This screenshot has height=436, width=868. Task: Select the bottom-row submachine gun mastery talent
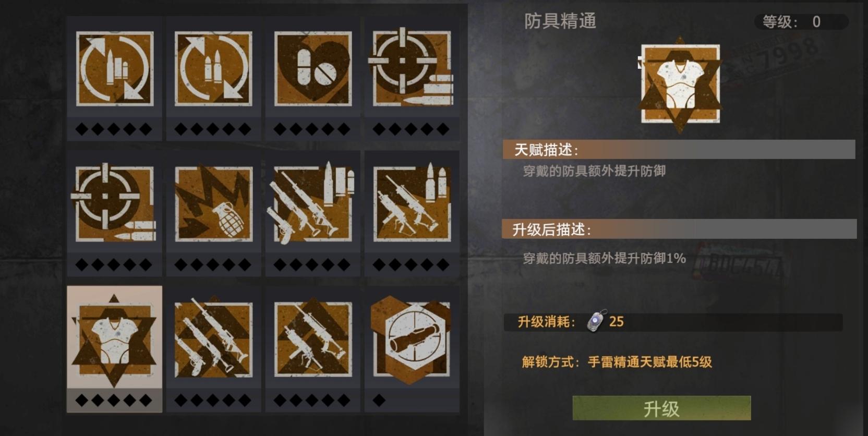[312, 339]
